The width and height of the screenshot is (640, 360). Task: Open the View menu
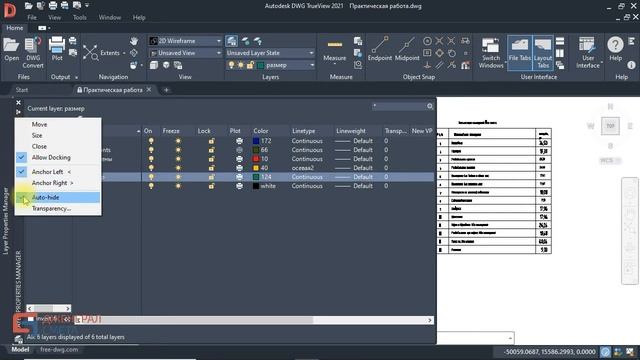tap(54, 18)
